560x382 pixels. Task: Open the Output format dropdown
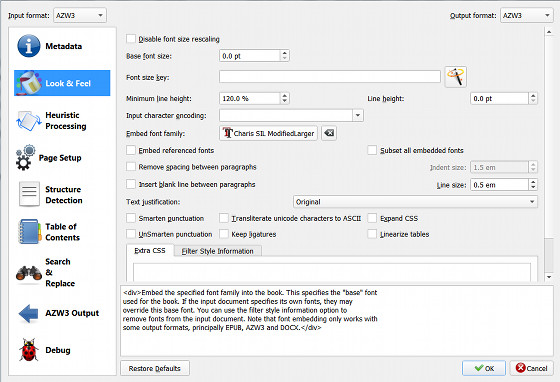click(x=526, y=15)
